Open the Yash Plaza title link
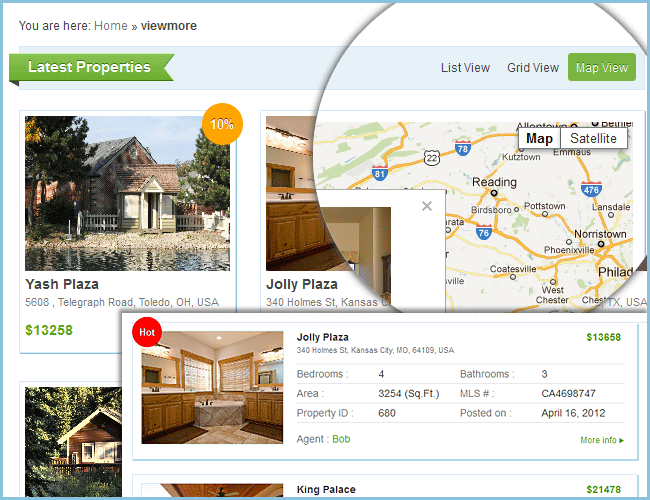The width and height of the screenshot is (650, 500). (62, 284)
